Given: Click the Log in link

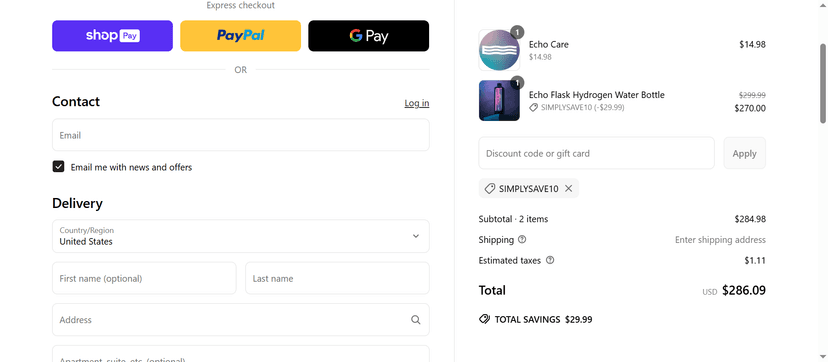Looking at the screenshot, I should click(x=417, y=103).
